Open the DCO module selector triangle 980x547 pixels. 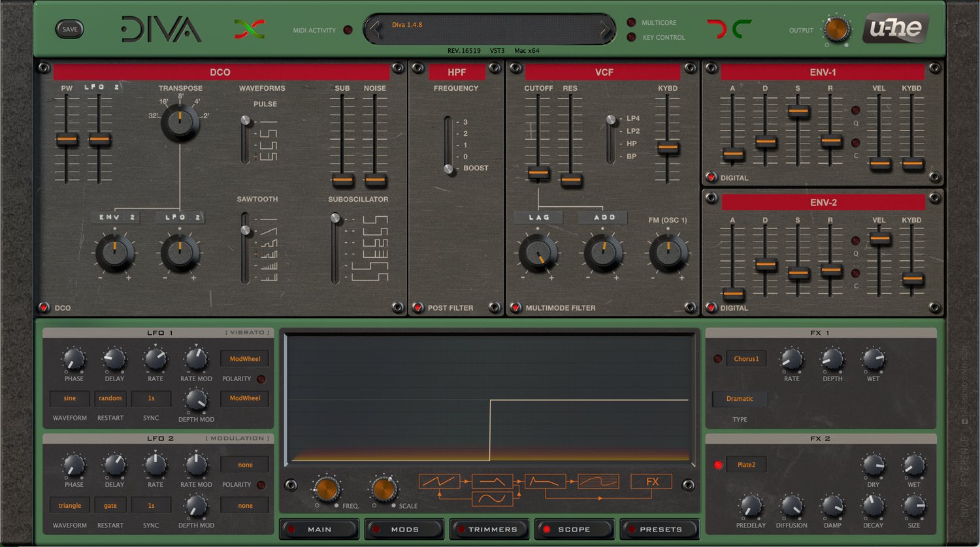point(44,307)
